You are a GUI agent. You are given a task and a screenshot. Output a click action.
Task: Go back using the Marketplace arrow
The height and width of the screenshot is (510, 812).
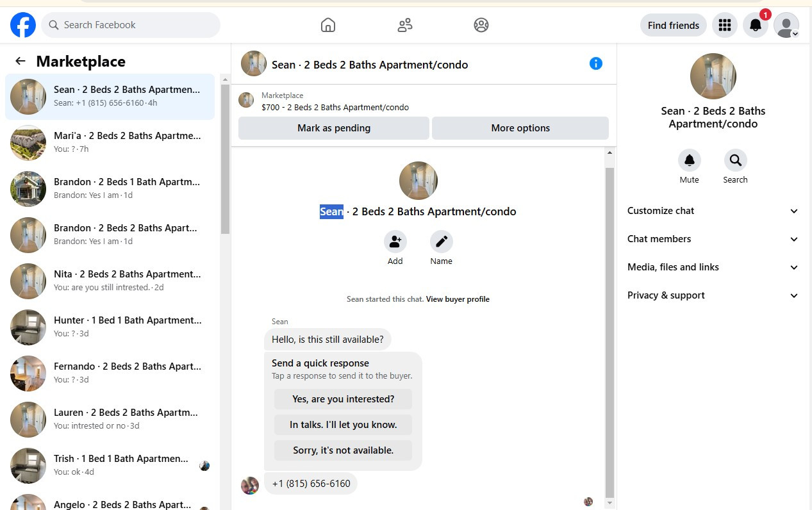(x=21, y=61)
